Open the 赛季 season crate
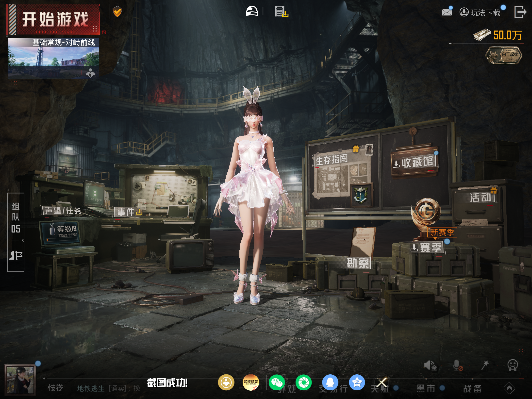The width and height of the screenshot is (532, 399). [428, 248]
